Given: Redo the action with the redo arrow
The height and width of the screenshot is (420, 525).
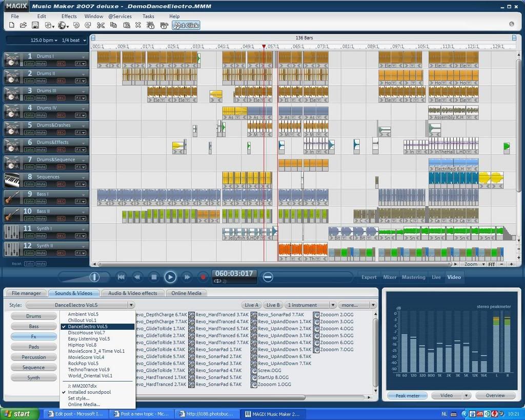Looking at the screenshot, I should click(x=88, y=25).
